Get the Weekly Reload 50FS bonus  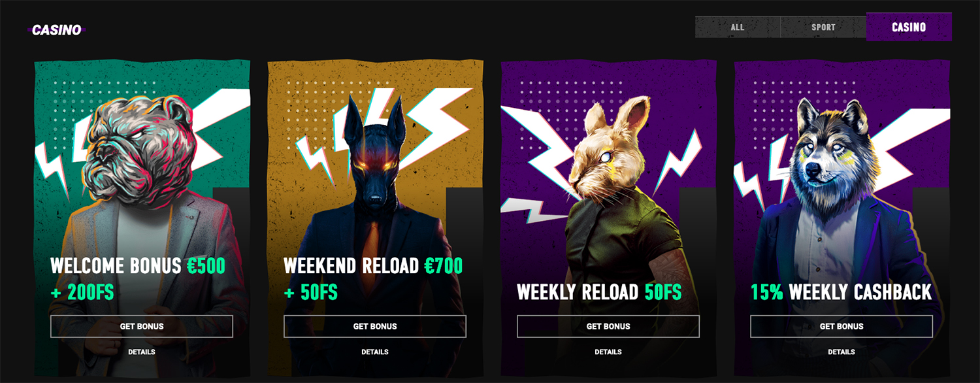click(x=608, y=326)
